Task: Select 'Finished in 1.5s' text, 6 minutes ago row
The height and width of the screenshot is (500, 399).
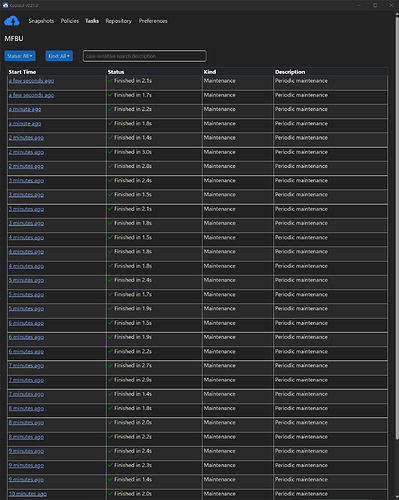Action: (133, 323)
